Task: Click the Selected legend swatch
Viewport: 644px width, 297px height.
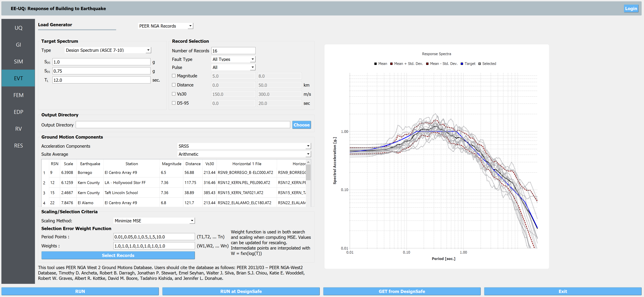Action: coord(479,64)
